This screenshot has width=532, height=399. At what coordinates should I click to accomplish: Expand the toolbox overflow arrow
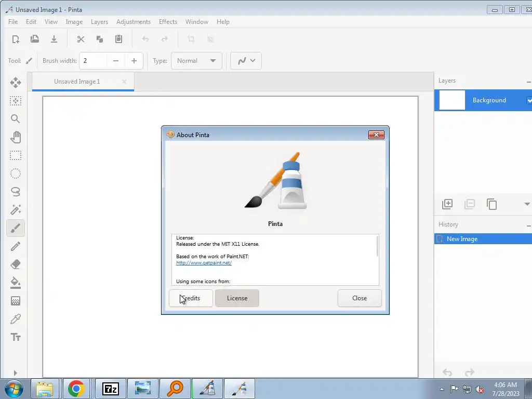(x=15, y=373)
